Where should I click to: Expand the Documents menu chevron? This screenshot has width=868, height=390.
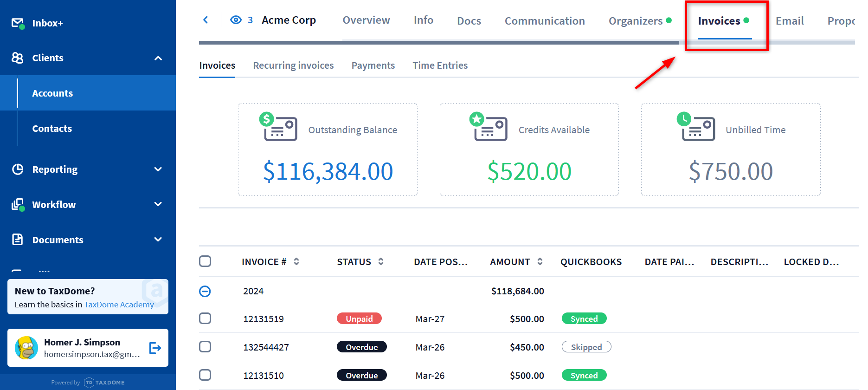click(x=158, y=240)
